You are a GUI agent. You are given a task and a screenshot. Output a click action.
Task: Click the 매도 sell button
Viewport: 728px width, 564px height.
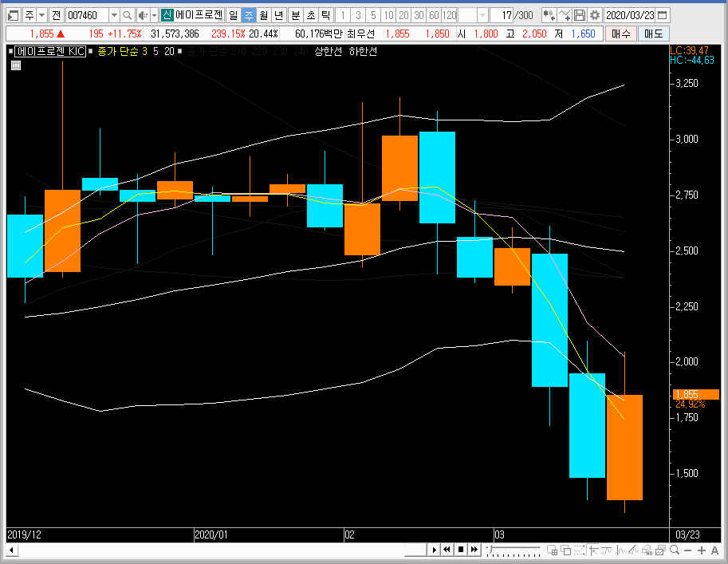653,34
